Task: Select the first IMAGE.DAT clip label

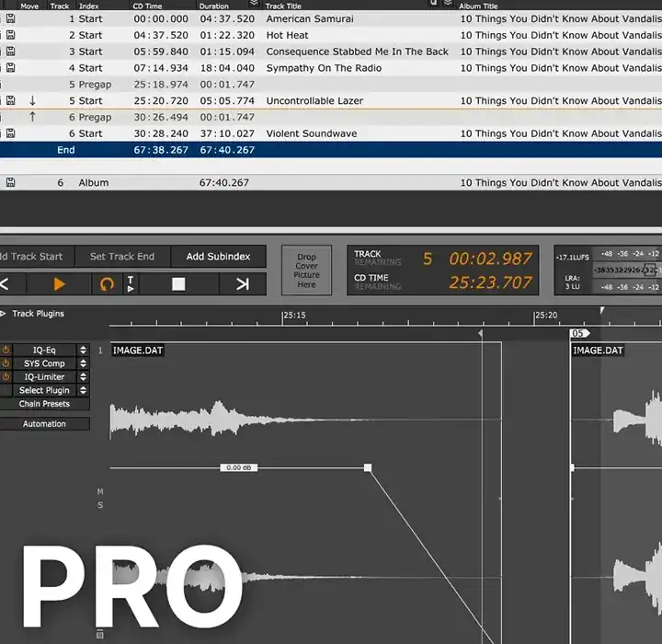Action: pyautogui.click(x=138, y=351)
